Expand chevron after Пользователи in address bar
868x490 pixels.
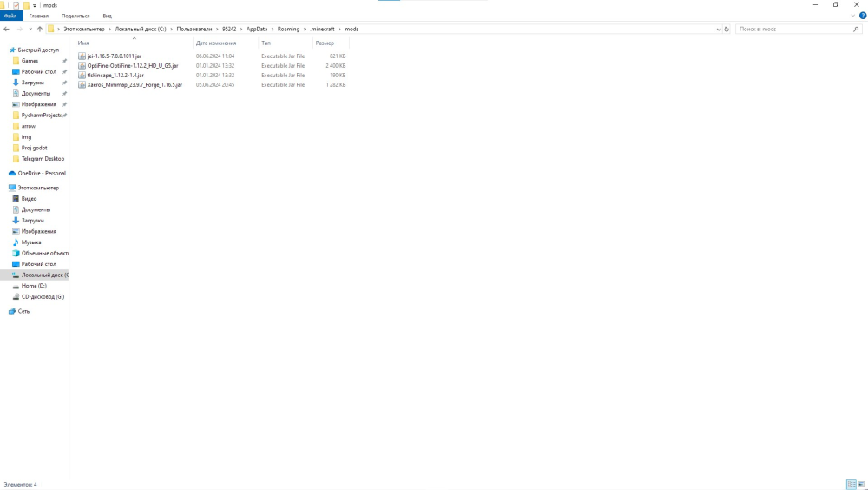coord(217,29)
